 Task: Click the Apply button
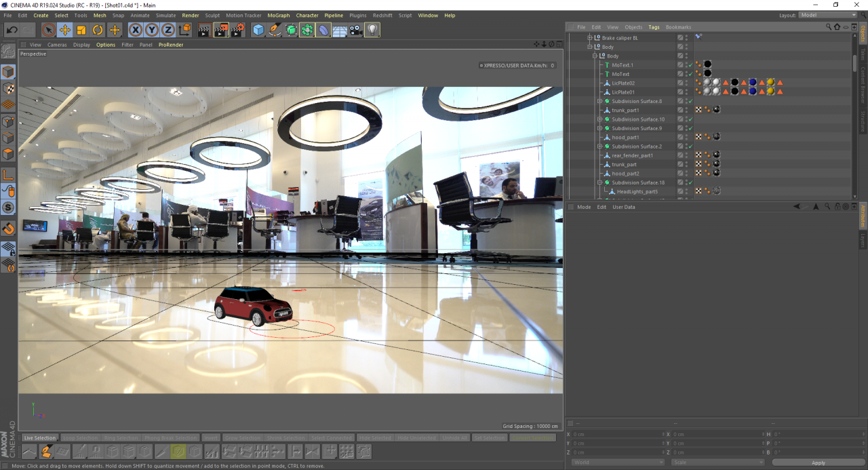point(818,463)
